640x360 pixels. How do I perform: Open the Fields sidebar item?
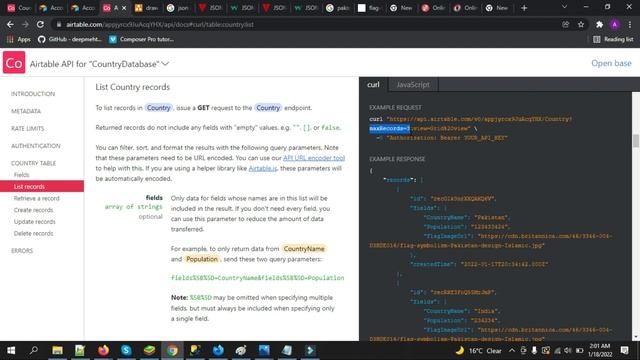(22, 175)
